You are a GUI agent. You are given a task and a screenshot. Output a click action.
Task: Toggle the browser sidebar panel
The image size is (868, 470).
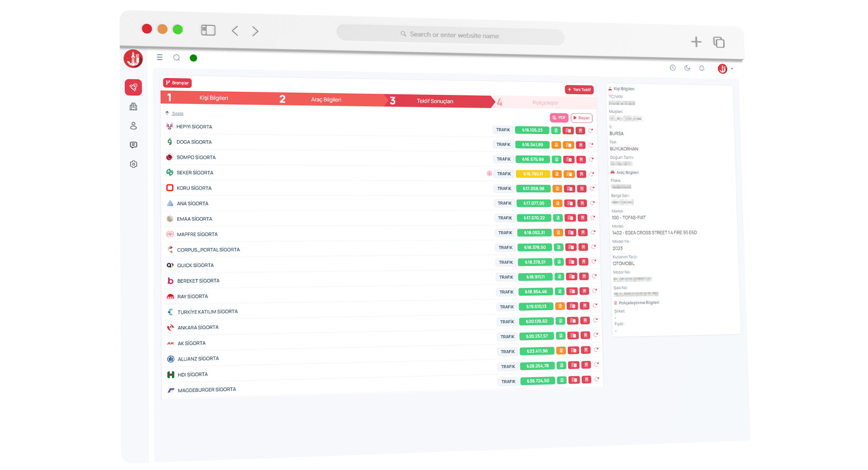coord(208,30)
